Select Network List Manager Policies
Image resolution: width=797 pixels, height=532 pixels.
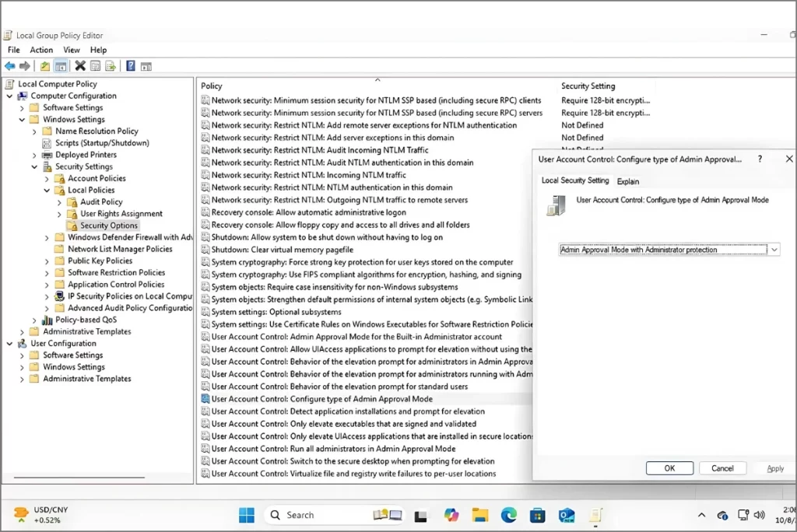(120, 249)
